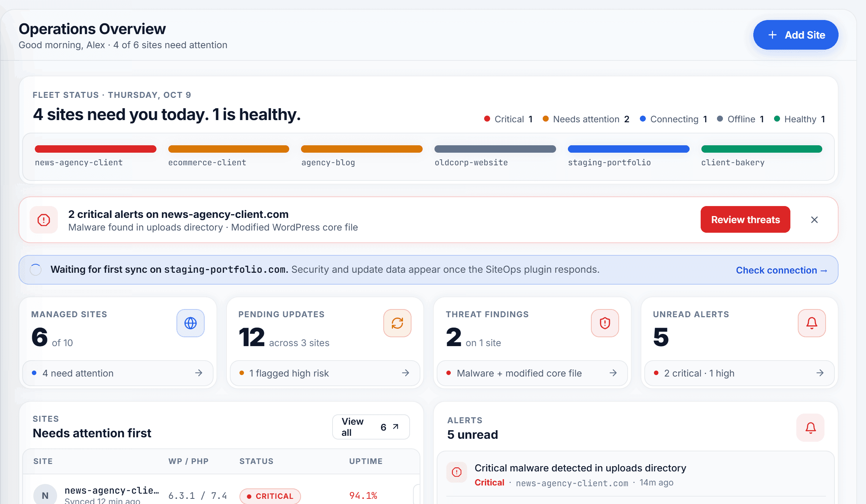Screen dimensions: 866x504
Task: Click View all 6 sites button
Action: 371,427
